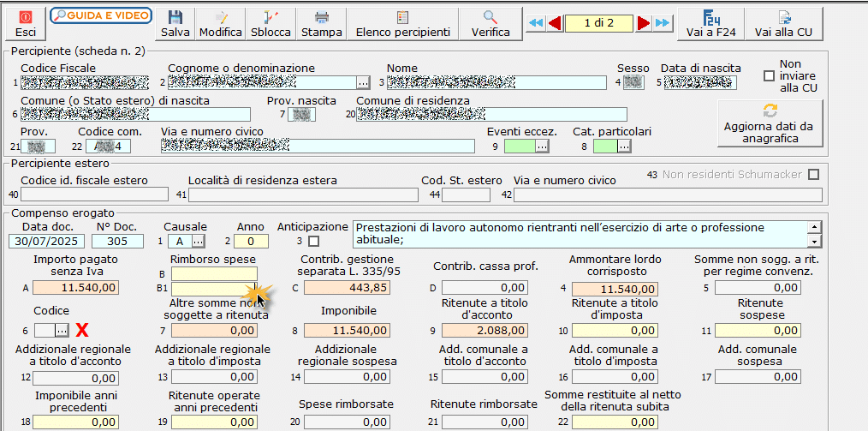
Task: Toggle Non residenti Schumacker checkbox
Action: pyautogui.click(x=813, y=175)
